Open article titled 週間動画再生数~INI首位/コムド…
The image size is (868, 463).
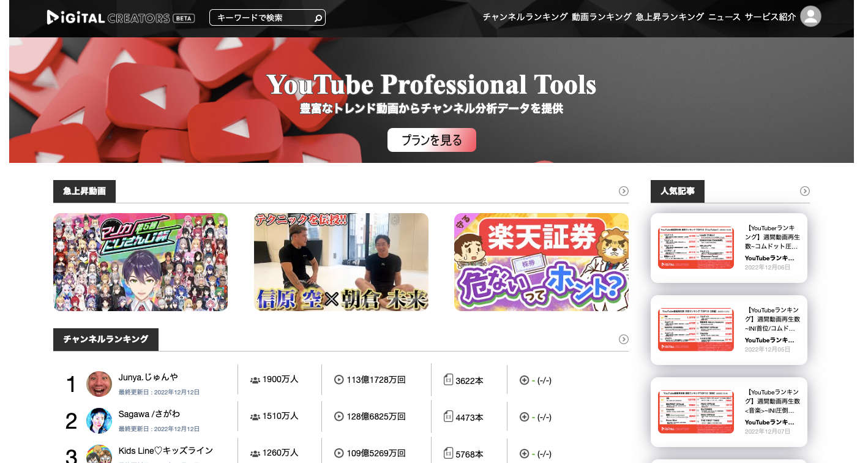pos(773,319)
